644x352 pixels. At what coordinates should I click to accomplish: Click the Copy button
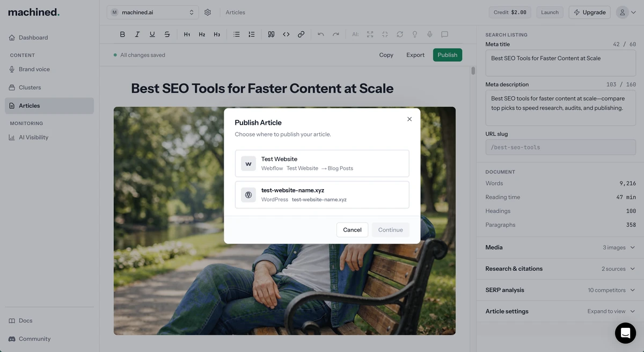(x=386, y=55)
